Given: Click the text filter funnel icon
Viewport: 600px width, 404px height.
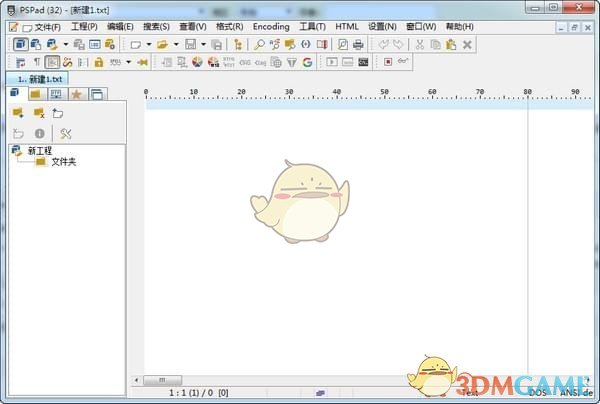Looking at the screenshot, I should pyautogui.click(x=292, y=62).
